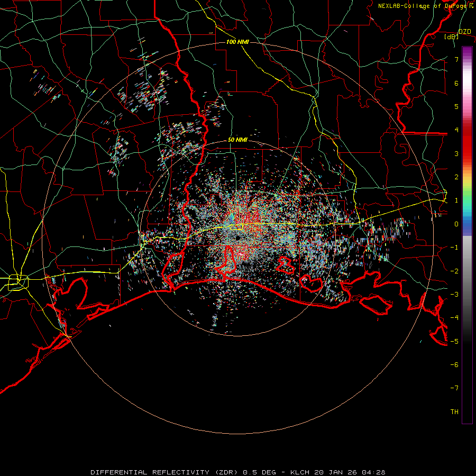
Task: Click the "-1" tick label on color scale
Action: [454, 248]
